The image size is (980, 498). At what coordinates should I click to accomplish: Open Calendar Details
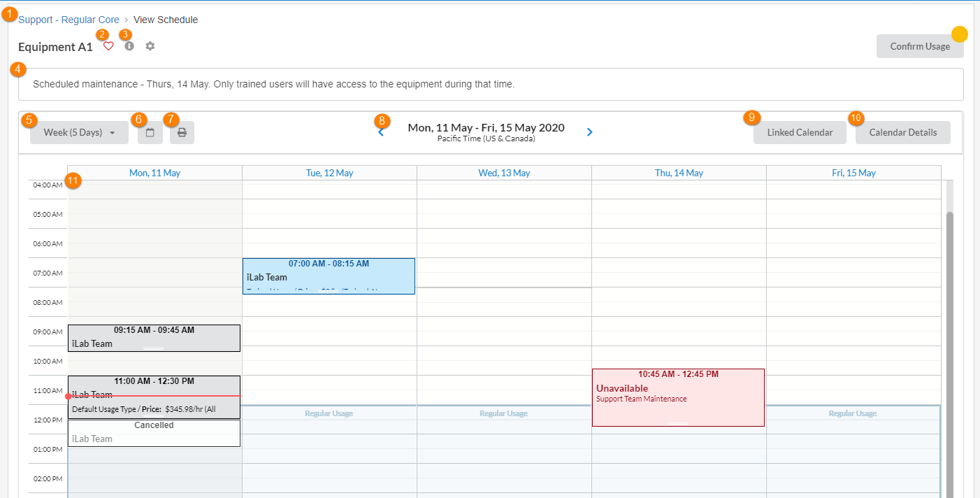tap(902, 132)
